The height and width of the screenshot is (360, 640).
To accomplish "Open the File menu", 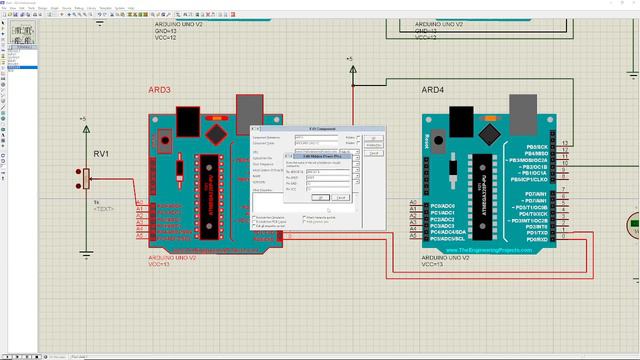I will pyautogui.click(x=4, y=8).
